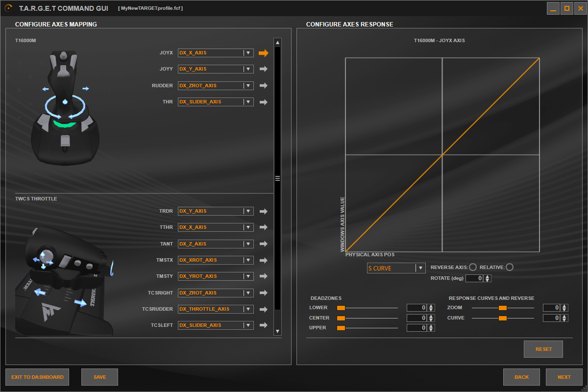The width and height of the screenshot is (588, 392).
Task: Click the Zoom slider handle
Action: pos(502,308)
